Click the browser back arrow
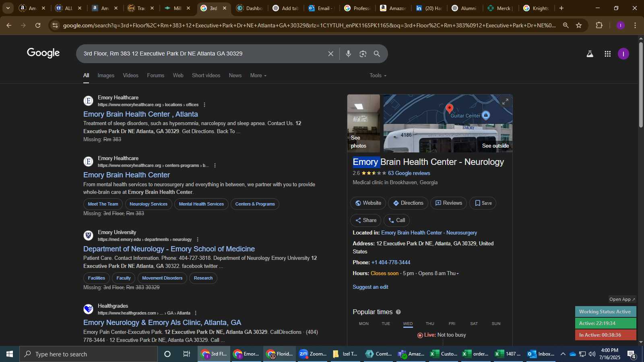Image resolution: width=644 pixels, height=362 pixels. pos(9,25)
